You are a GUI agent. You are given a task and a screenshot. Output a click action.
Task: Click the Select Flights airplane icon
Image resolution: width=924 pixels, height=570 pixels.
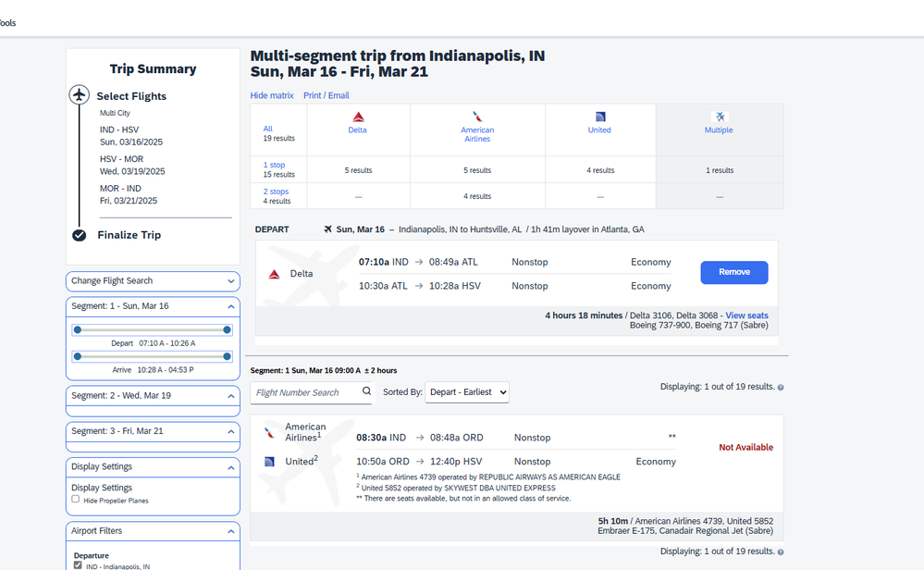79,94
